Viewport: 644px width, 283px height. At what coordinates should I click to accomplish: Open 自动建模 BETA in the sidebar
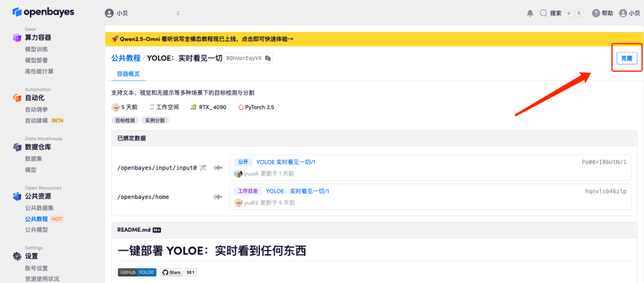point(45,121)
